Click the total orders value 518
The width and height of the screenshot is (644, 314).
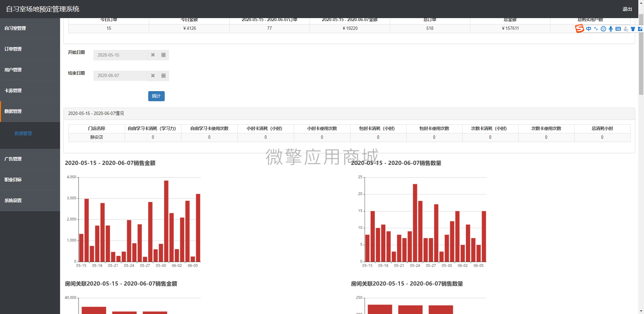coord(430,28)
